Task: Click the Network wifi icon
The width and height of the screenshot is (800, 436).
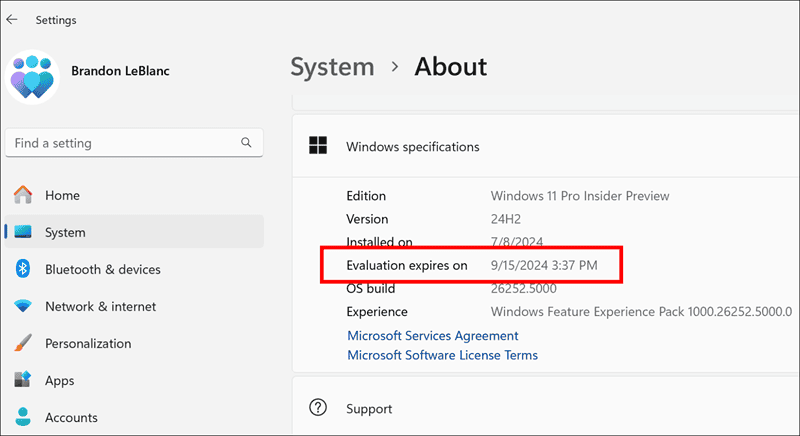Action: (x=23, y=306)
